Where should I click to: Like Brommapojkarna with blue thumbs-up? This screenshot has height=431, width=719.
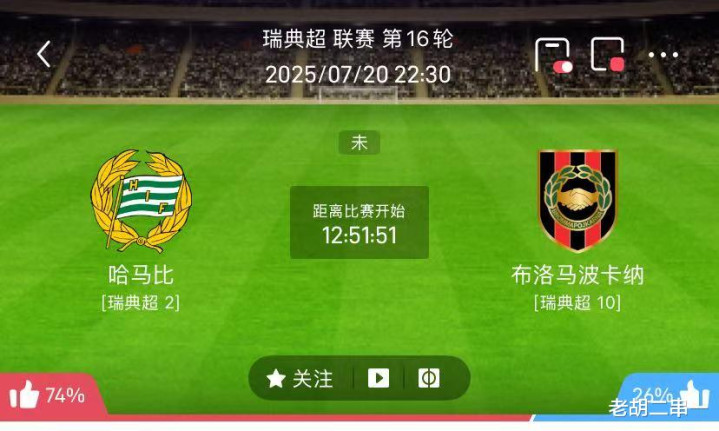695,393
